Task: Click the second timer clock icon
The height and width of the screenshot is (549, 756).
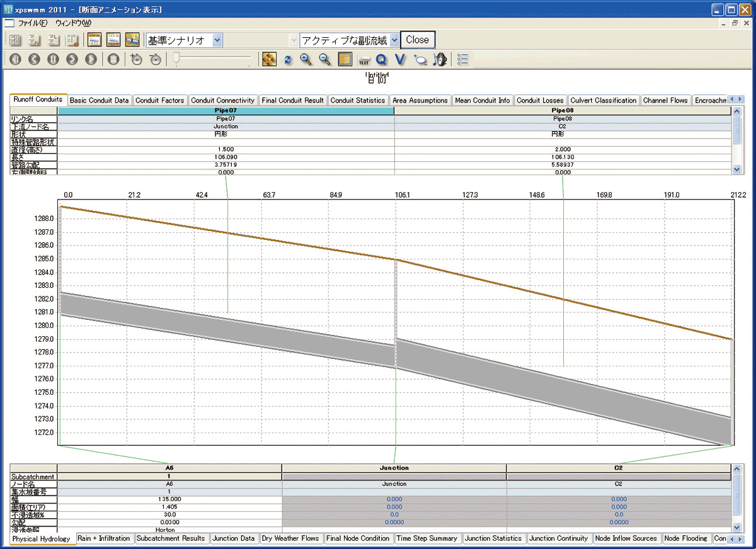Action: pyautogui.click(x=155, y=59)
